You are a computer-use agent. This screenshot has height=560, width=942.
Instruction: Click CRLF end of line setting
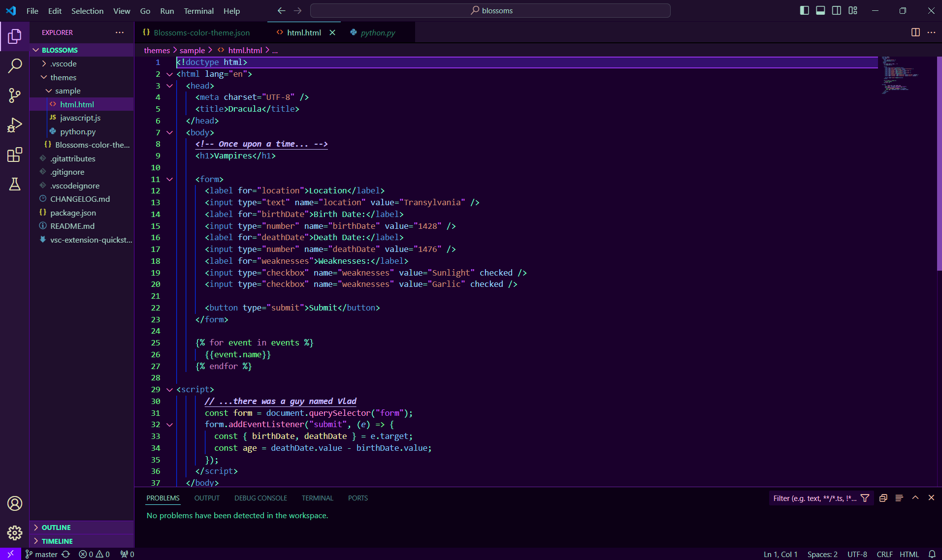click(x=885, y=554)
